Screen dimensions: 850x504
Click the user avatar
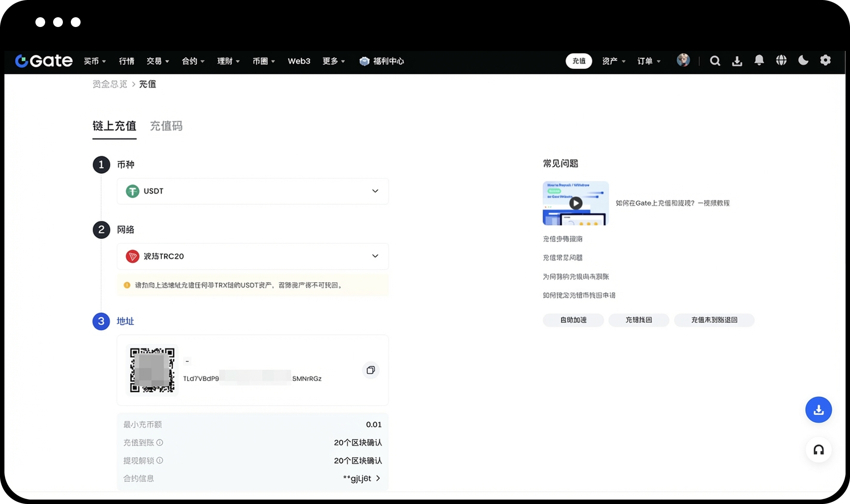683,60
